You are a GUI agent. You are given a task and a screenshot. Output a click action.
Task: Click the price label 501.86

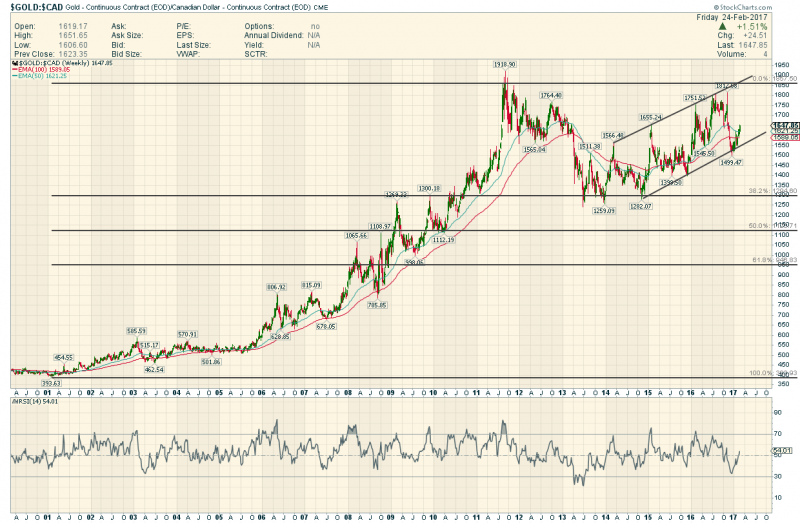click(x=211, y=362)
